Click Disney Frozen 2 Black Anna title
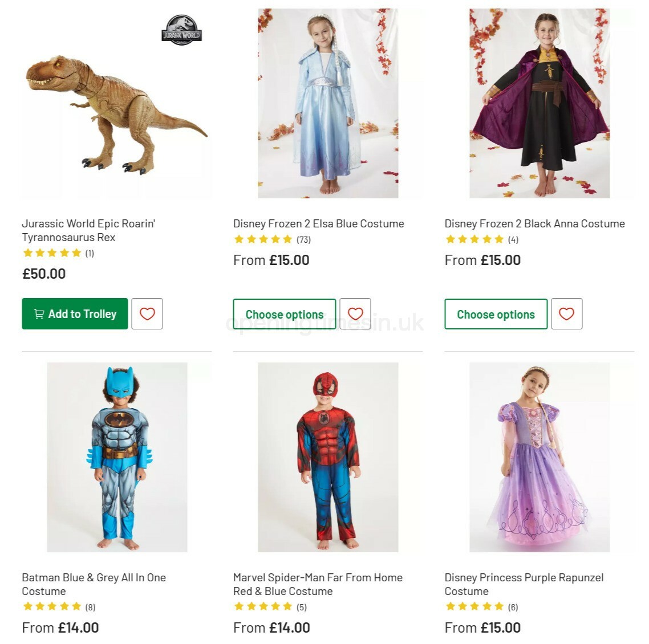This screenshot has width=649, height=644. tap(534, 223)
